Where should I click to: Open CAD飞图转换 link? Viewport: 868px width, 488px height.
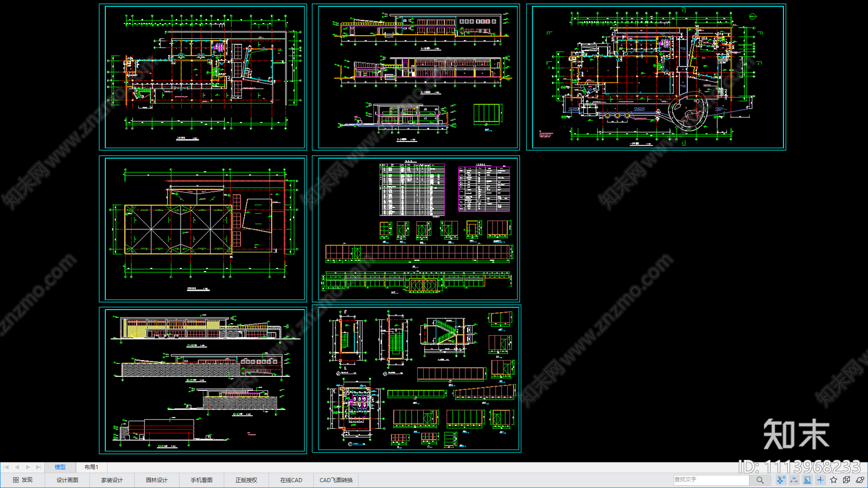coord(336,480)
